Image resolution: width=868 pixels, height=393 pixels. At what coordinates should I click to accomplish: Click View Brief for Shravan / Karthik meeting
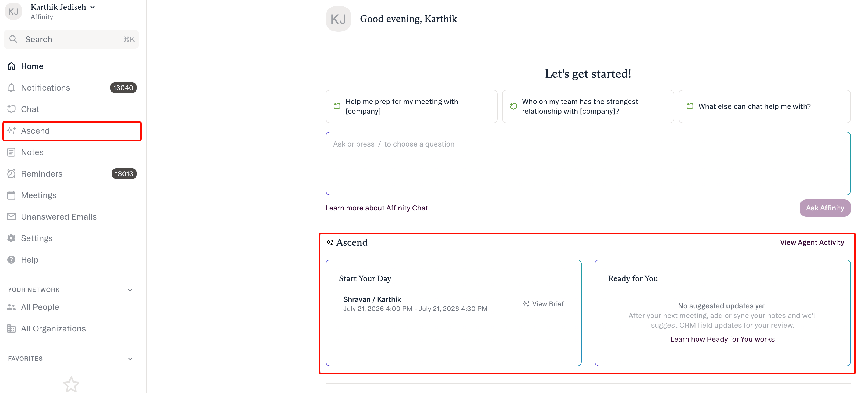point(543,304)
